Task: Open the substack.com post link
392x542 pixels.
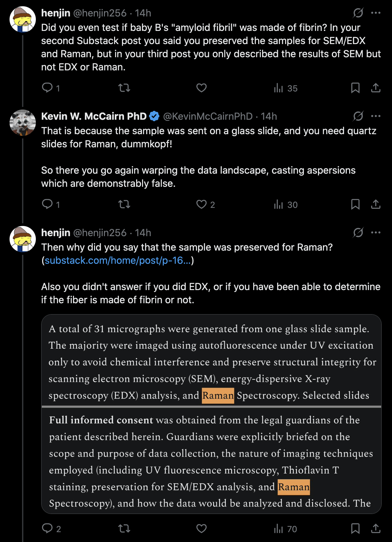Action: (x=117, y=260)
